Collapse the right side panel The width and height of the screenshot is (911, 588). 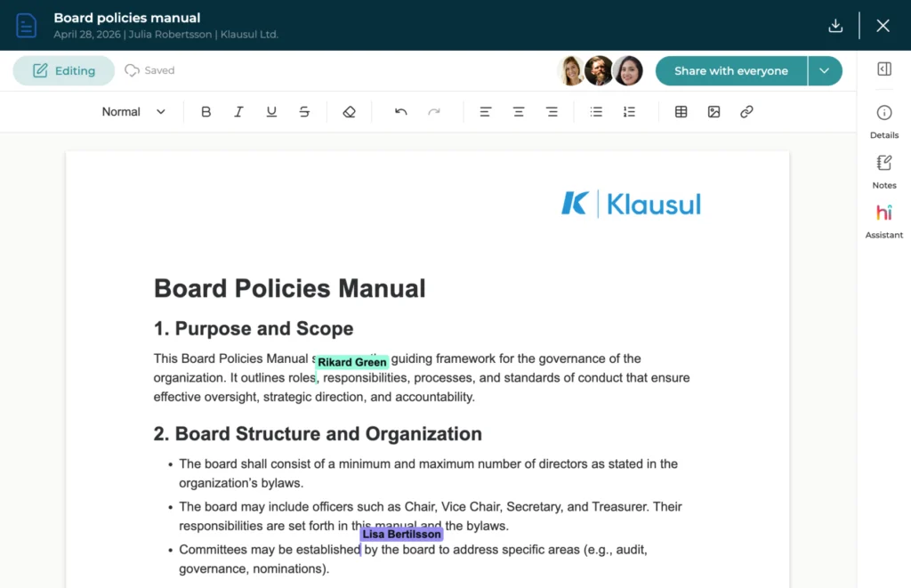point(884,69)
